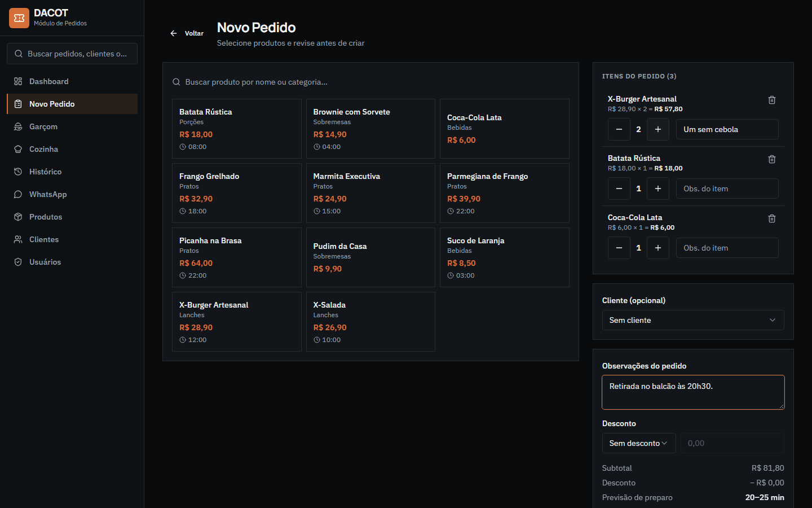The height and width of the screenshot is (508, 812).
Task: Open Clientes in sidebar
Action: point(72,239)
